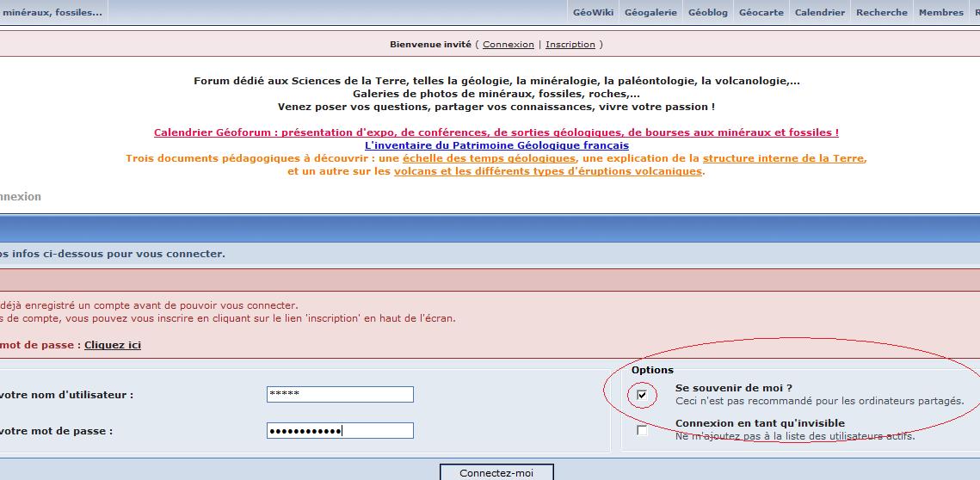Open L'inventaire du Patrimoine Géologique français
The height and width of the screenshot is (480, 980).
click(496, 145)
